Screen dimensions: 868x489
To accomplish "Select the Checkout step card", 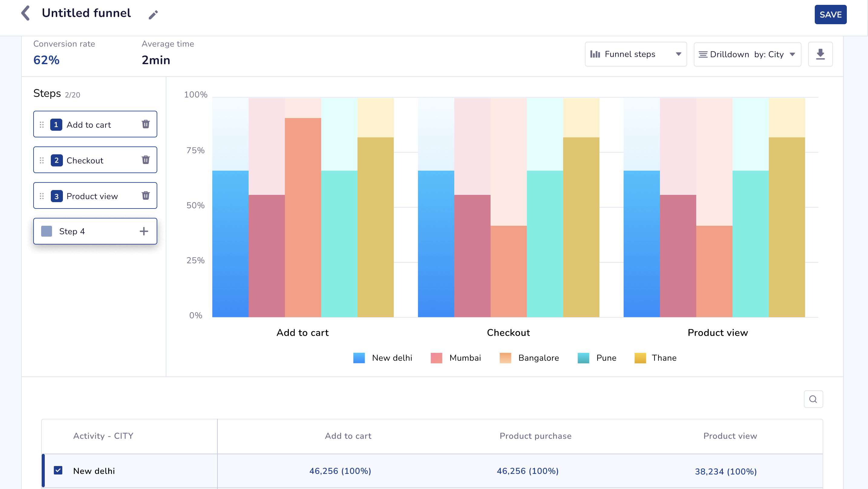I will (x=95, y=160).
